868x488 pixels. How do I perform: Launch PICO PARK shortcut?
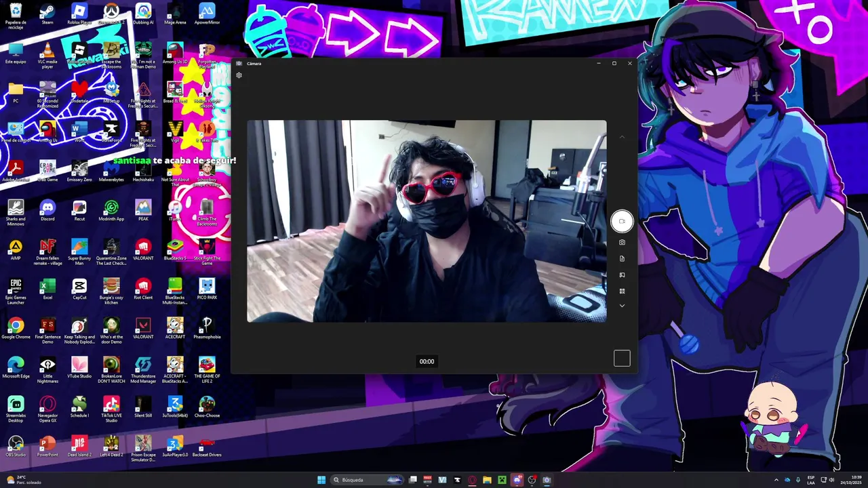coord(207,289)
